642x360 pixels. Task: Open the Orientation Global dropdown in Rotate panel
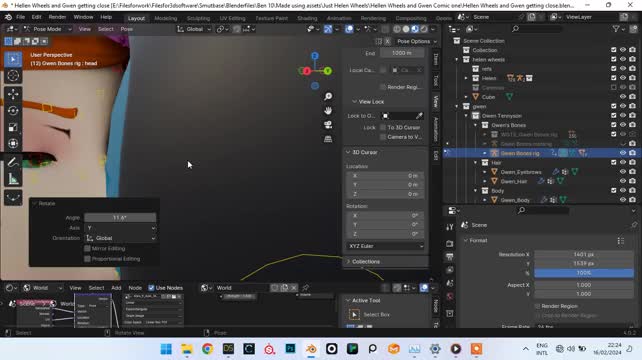(120, 238)
